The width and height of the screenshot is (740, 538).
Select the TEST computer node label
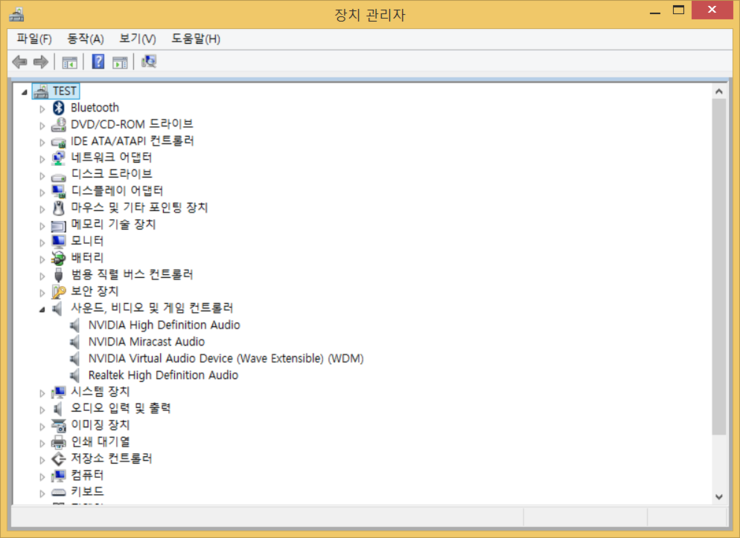tap(64, 91)
